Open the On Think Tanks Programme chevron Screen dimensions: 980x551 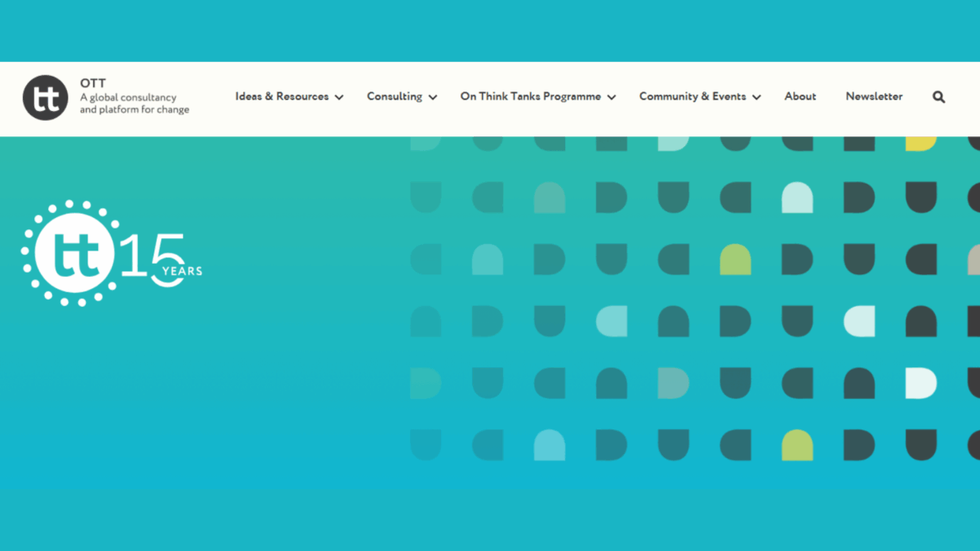(x=612, y=97)
